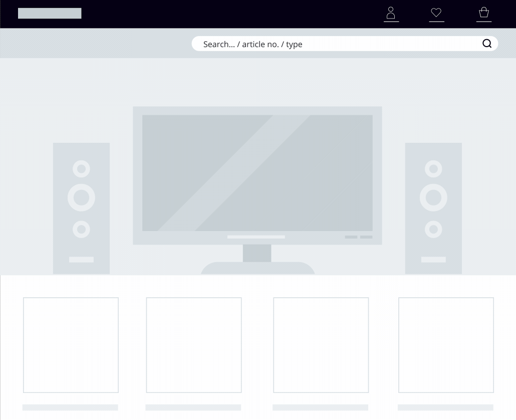Viewport: 516px width, 420px height.
Task: Open the third product card thumbnail
Action: (x=321, y=345)
